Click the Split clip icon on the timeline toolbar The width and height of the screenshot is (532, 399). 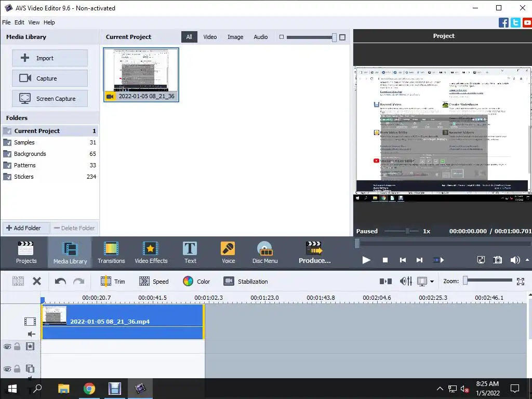pyautogui.click(x=385, y=281)
